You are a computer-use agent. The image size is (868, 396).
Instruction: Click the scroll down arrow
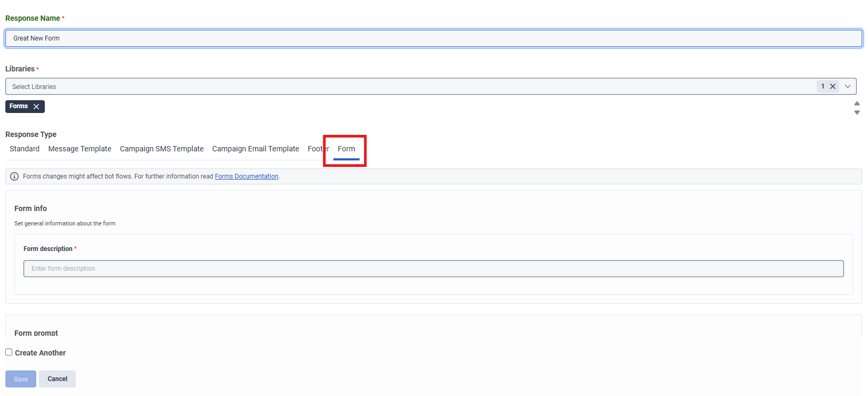coord(857,112)
